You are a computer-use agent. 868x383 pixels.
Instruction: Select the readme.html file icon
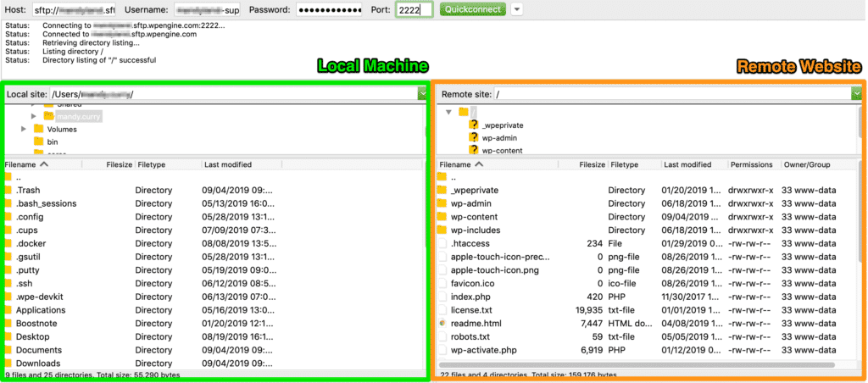pyautogui.click(x=442, y=324)
